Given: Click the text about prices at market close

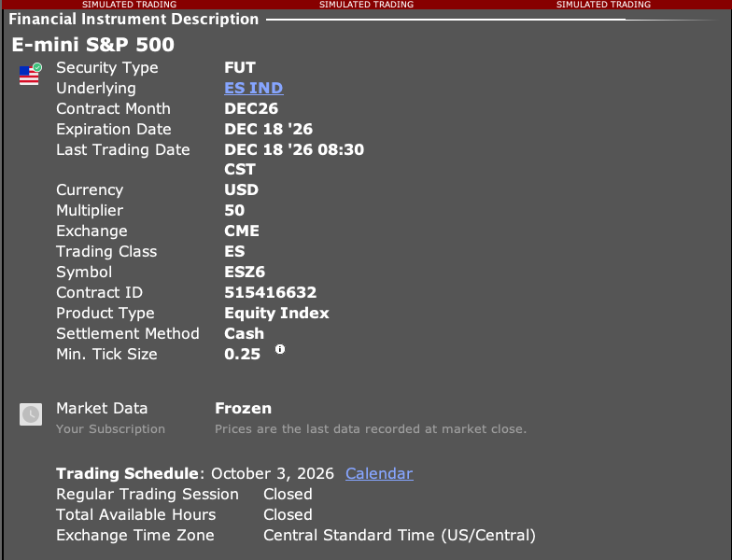Looking at the screenshot, I should click(371, 429).
